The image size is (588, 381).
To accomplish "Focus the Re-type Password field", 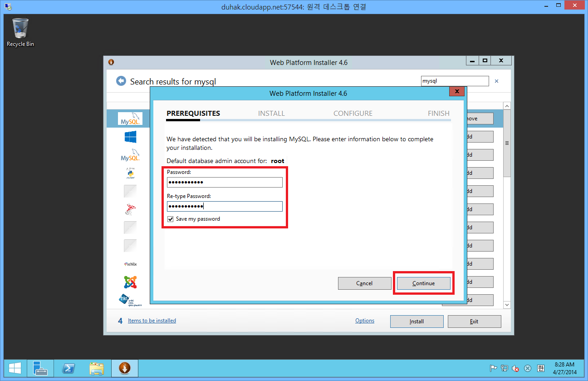I will pos(225,206).
